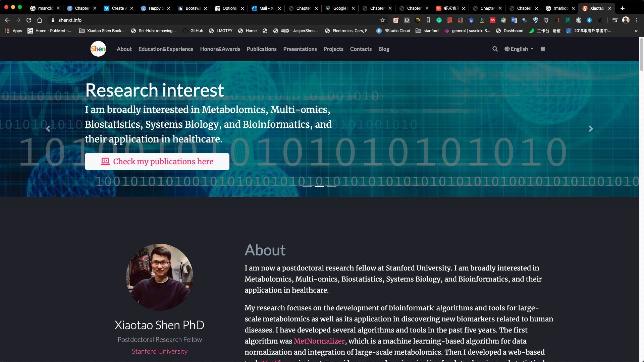Select the first carousel slide indicator
644x362 pixels.
(x=307, y=186)
